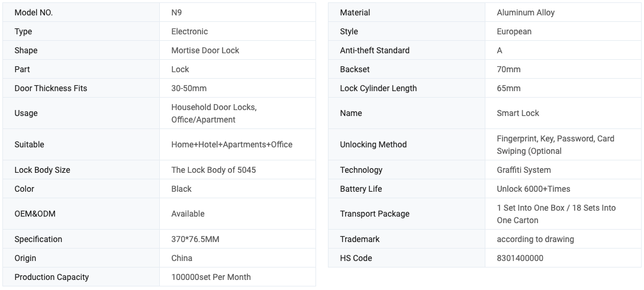
Task: Click the Transport Package carton description
Action: (x=556, y=214)
